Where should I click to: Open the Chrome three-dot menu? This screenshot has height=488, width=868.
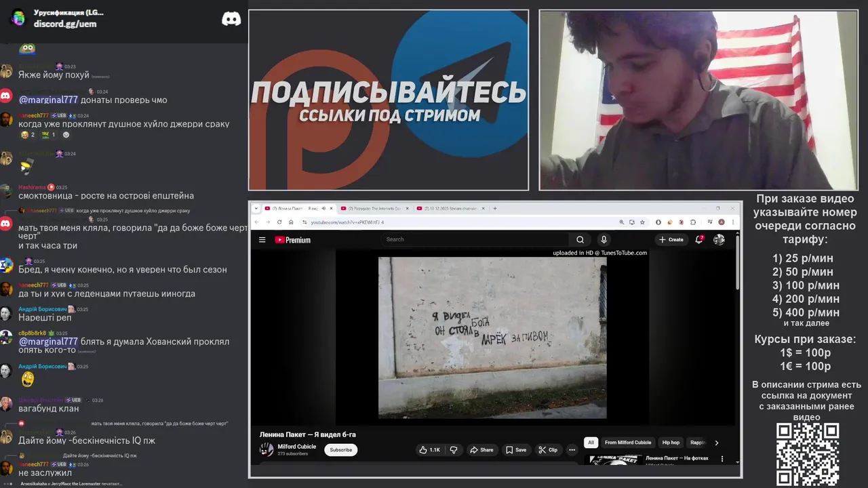732,222
